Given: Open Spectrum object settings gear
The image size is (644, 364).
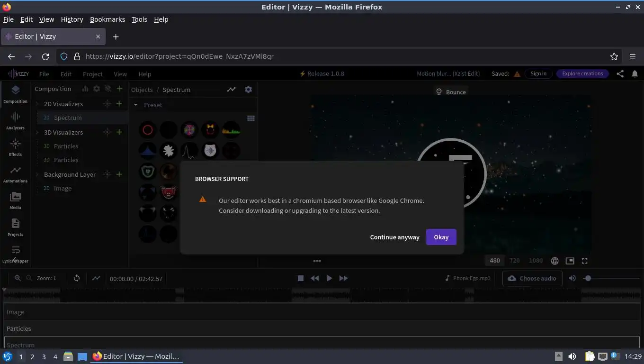Looking at the screenshot, I should (x=248, y=89).
